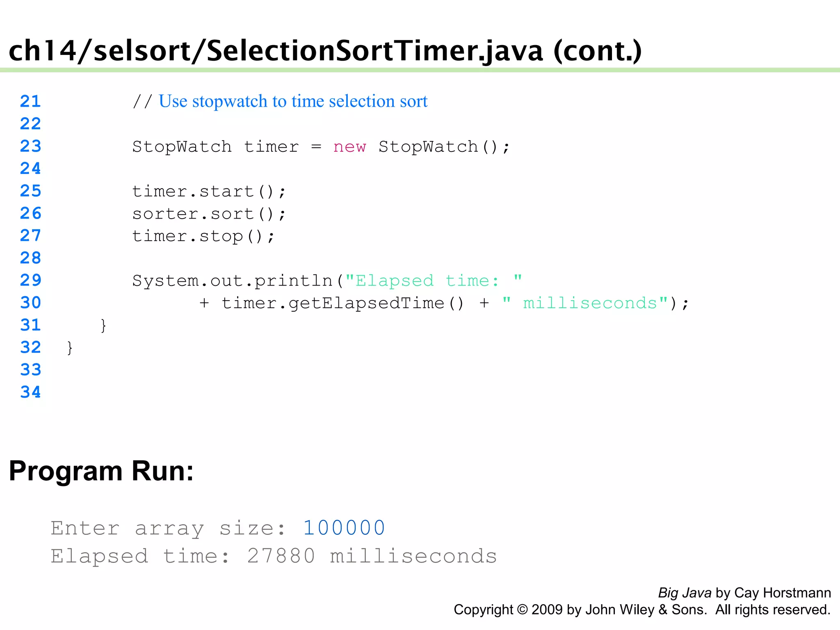Click the code 'StopWatch timer = new StopWatch();'

tap(321, 146)
